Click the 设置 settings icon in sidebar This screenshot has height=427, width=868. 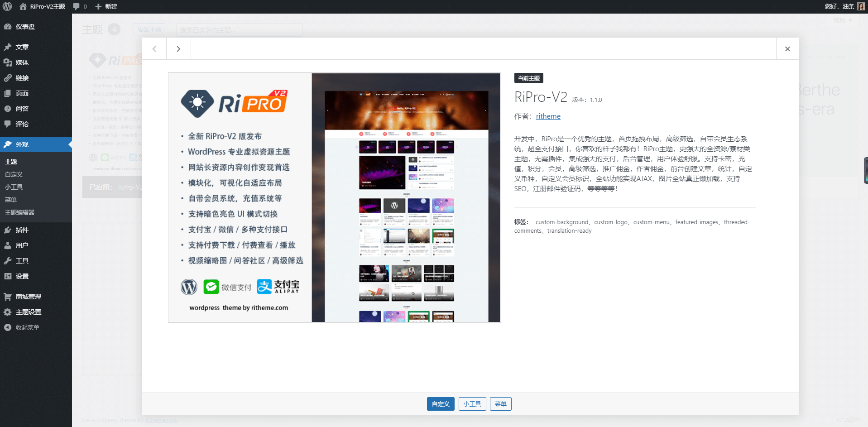pyautogui.click(x=8, y=276)
